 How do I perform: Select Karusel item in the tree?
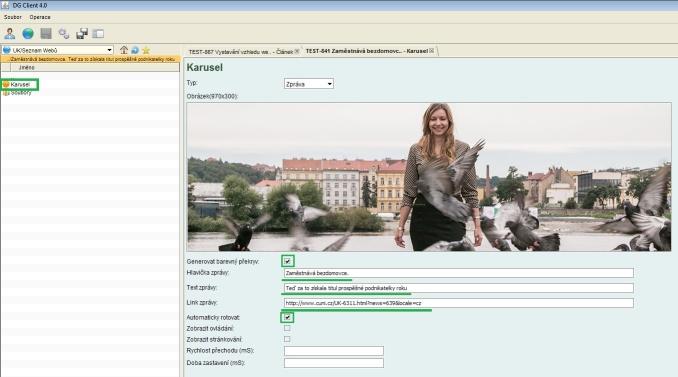20,84
